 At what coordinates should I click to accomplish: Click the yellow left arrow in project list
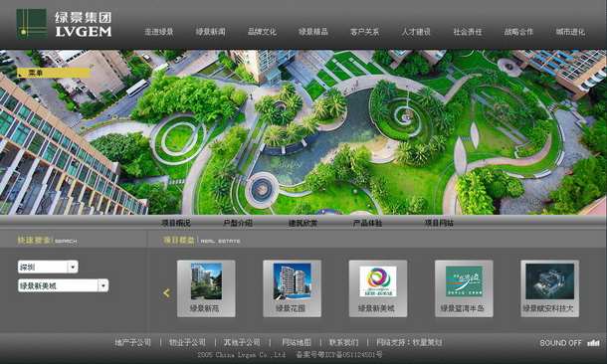pyautogui.click(x=166, y=292)
